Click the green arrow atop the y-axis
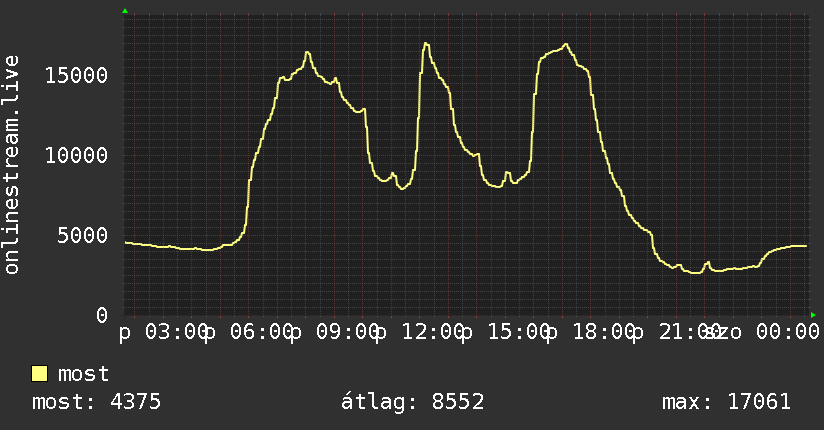 125,11
